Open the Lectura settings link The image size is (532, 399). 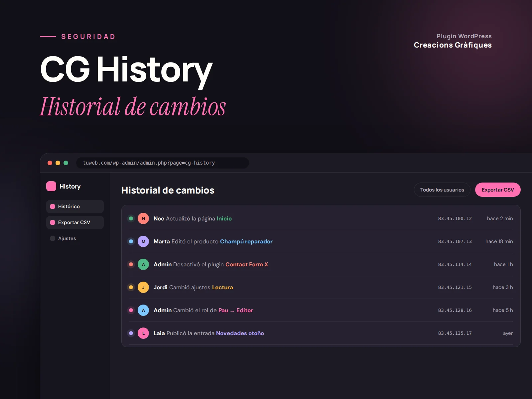(x=222, y=287)
